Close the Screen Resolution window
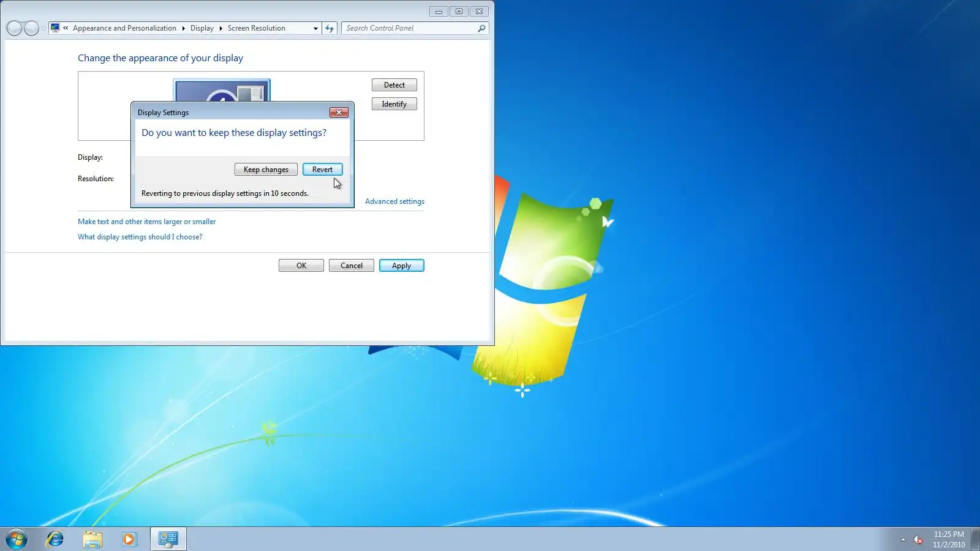The image size is (980, 551). [x=480, y=11]
